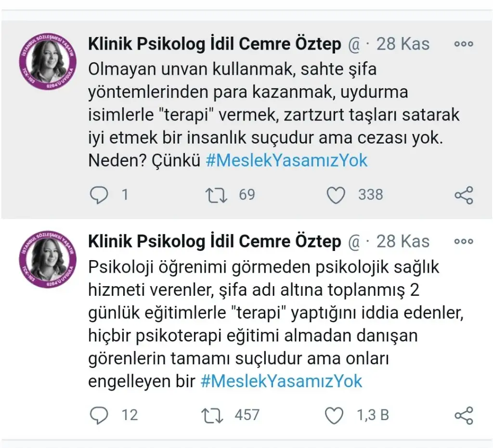Screen dimensions: 493x448
Task: Open #MeslekYasamızYok hashtag in first tweet
Action: [286, 161]
